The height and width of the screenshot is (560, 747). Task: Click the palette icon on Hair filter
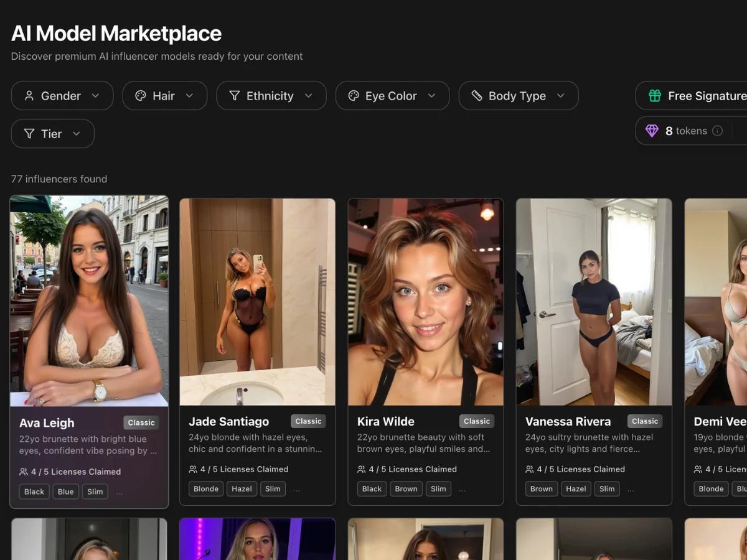pyautogui.click(x=140, y=95)
